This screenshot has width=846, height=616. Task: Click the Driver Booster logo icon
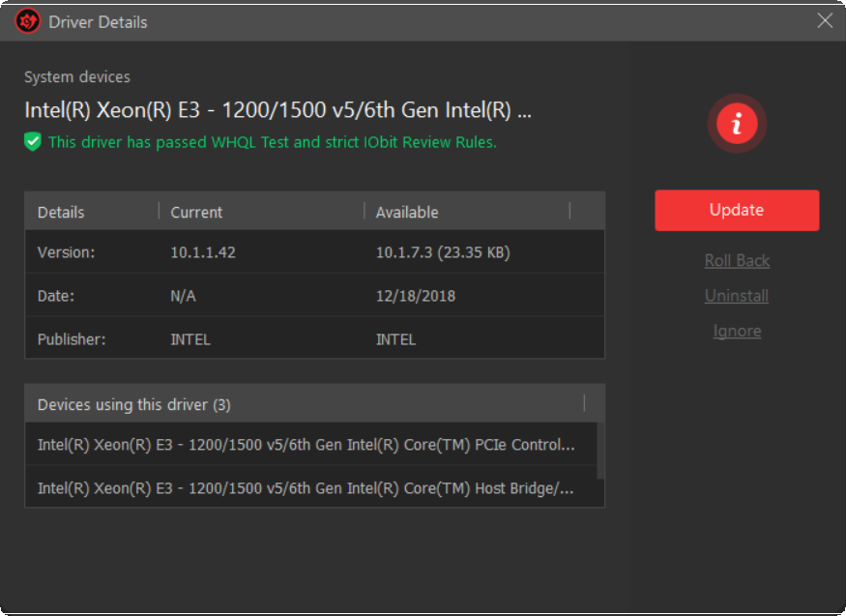pos(27,21)
